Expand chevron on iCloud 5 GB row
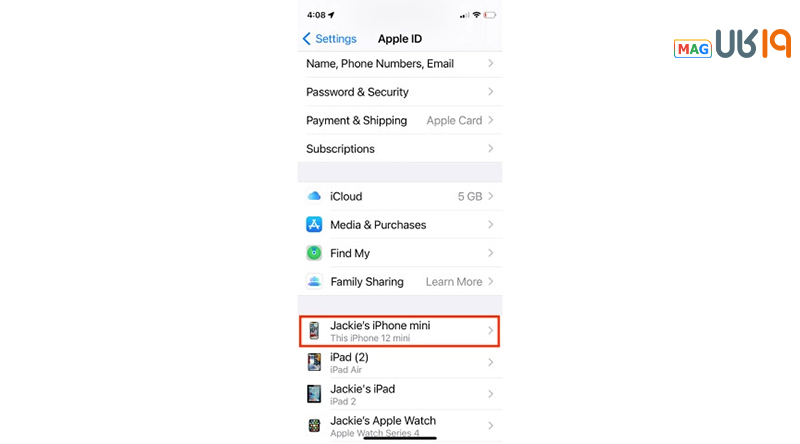Screen dimensions: 800x444 click(490, 197)
